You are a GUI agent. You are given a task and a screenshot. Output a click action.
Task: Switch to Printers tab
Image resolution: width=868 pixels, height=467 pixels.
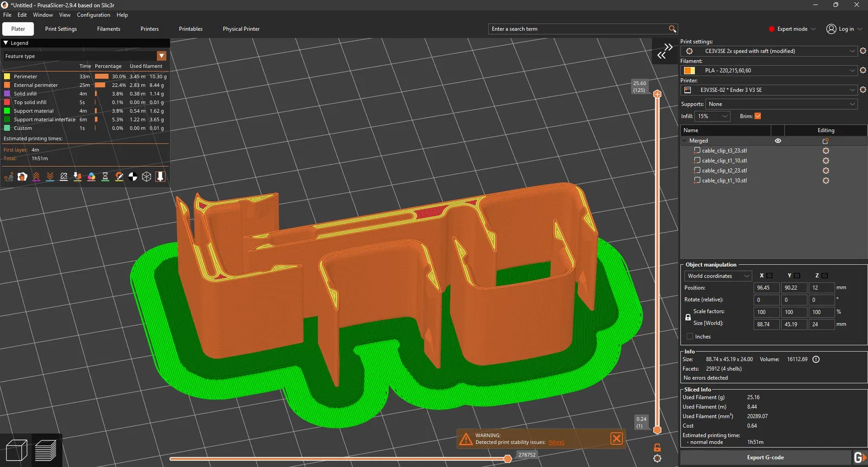(150, 29)
